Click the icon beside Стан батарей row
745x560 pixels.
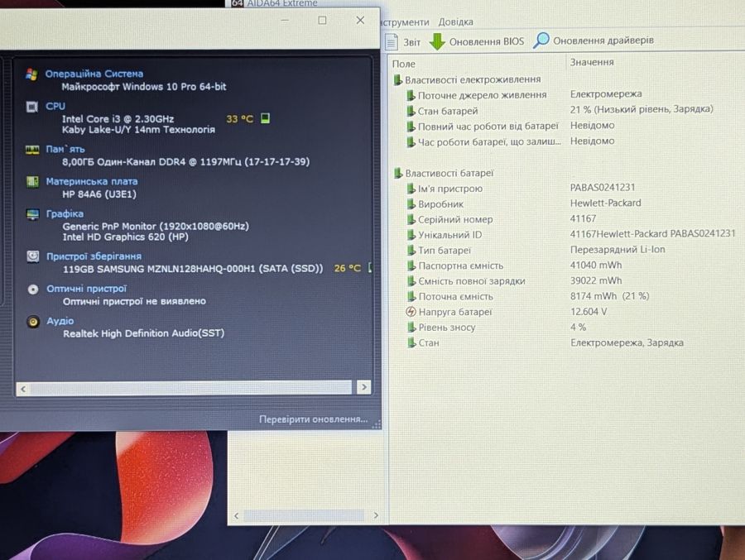click(x=411, y=111)
